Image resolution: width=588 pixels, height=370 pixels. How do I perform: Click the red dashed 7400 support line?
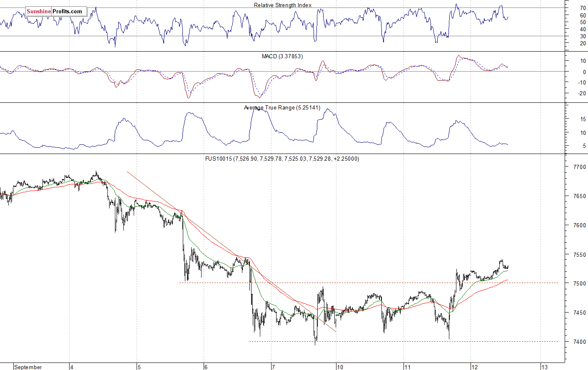(x=404, y=341)
